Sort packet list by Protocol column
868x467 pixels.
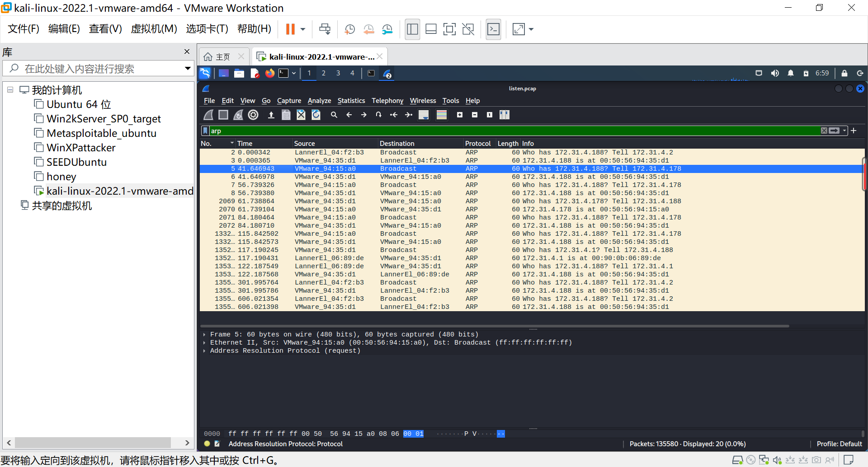pyautogui.click(x=480, y=144)
